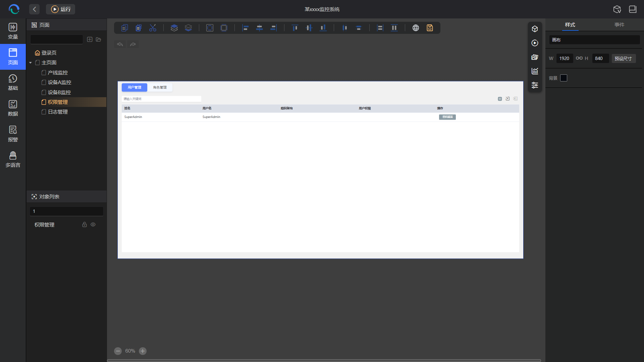Toggle the width-height aspect link

click(579, 58)
